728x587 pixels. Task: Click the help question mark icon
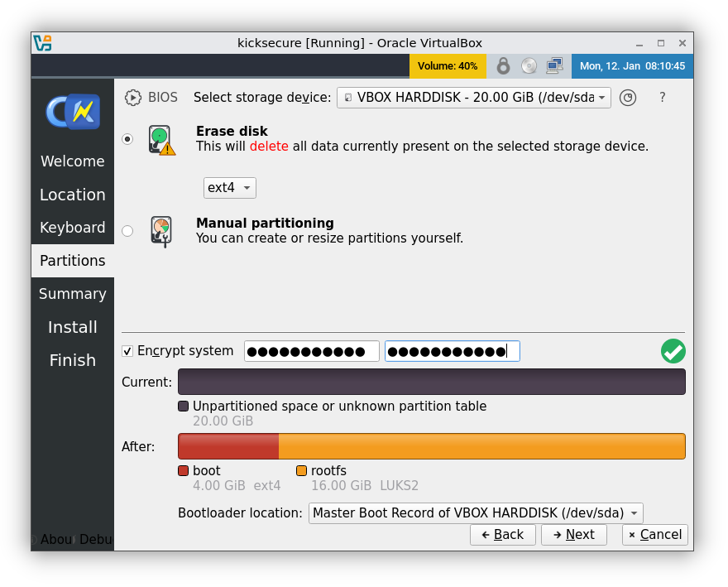(x=662, y=97)
